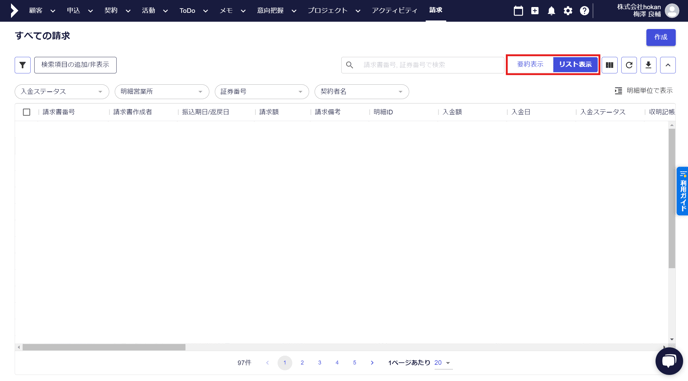The height and width of the screenshot is (381, 688).
Task: Click the 入金日 column header
Action: (x=521, y=112)
